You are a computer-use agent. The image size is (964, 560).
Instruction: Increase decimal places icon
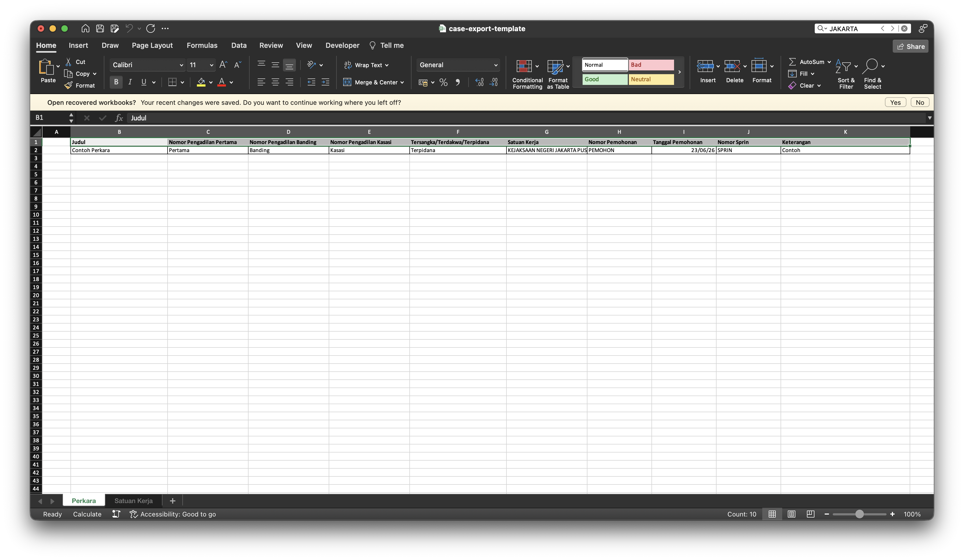point(479,82)
